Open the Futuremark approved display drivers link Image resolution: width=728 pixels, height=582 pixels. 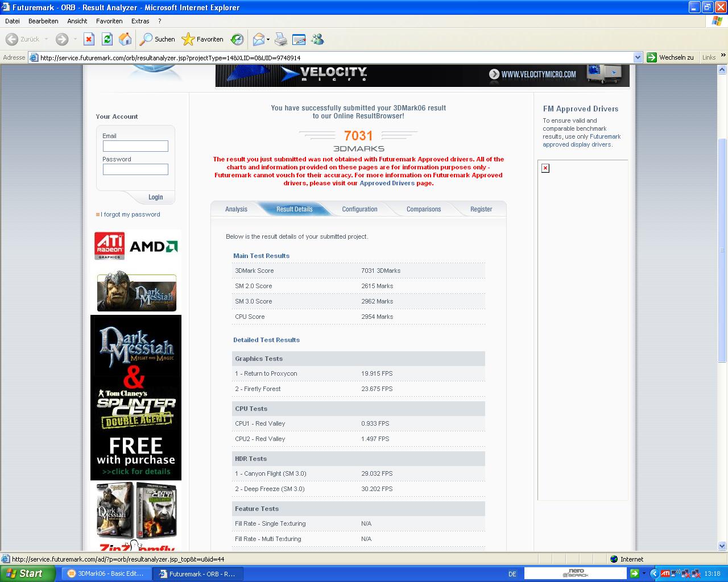(x=582, y=140)
